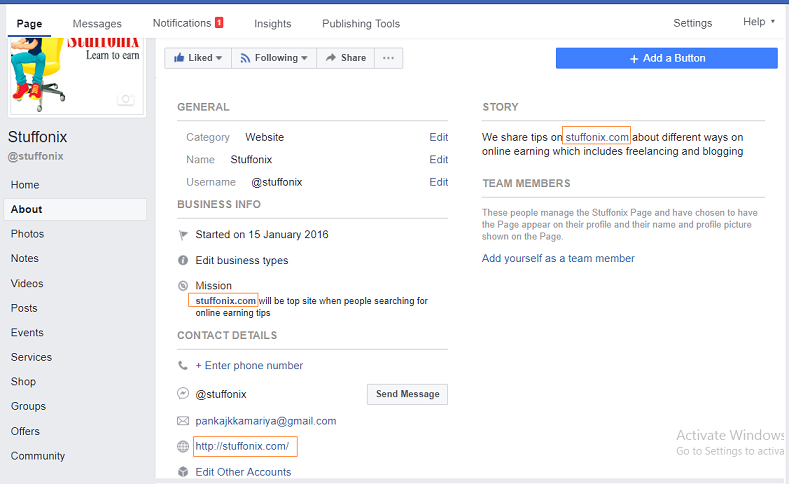Viewport: 789px width, 484px height.
Task: Open page Settings
Action: pyautogui.click(x=692, y=23)
